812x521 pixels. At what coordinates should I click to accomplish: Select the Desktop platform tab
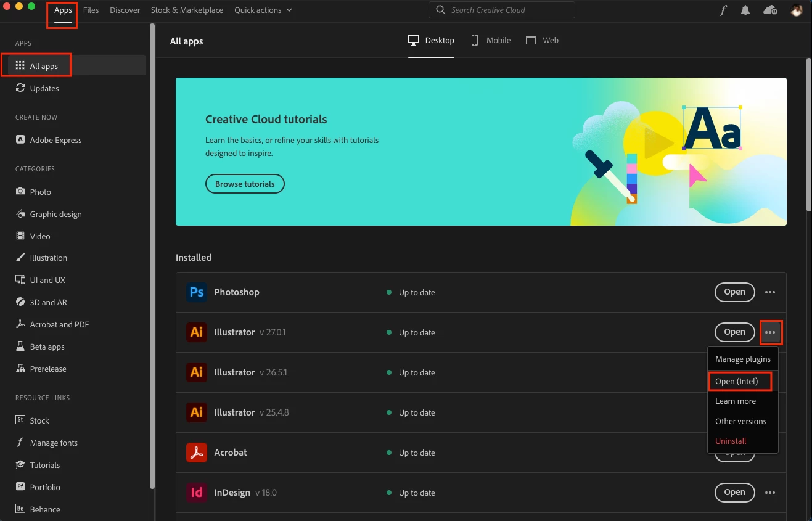[431, 41]
